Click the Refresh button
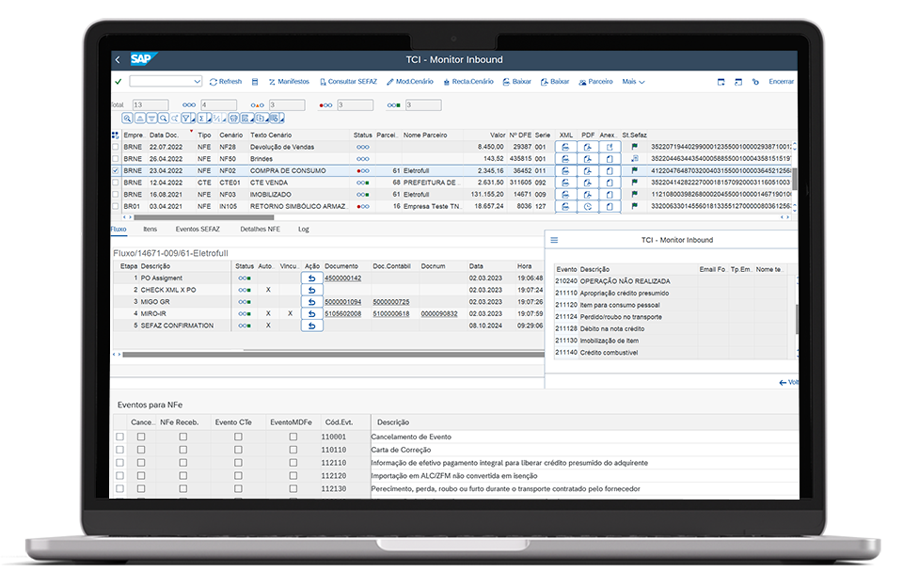This screenshot has width=903, height=588. pos(226,82)
